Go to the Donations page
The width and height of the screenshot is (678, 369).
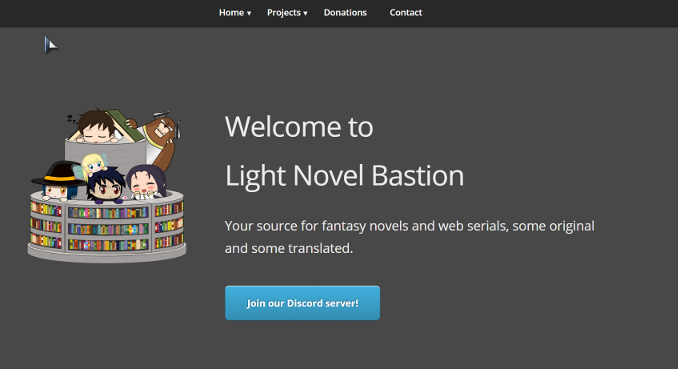pos(345,13)
